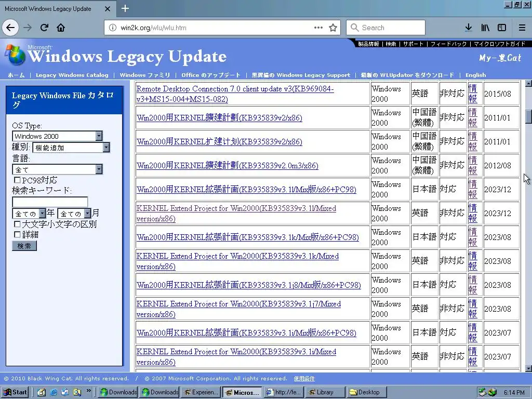Viewport: 532px width, 399px height.
Task: Open Legacy Windows Catalog nav item
Action: pyautogui.click(x=72, y=75)
